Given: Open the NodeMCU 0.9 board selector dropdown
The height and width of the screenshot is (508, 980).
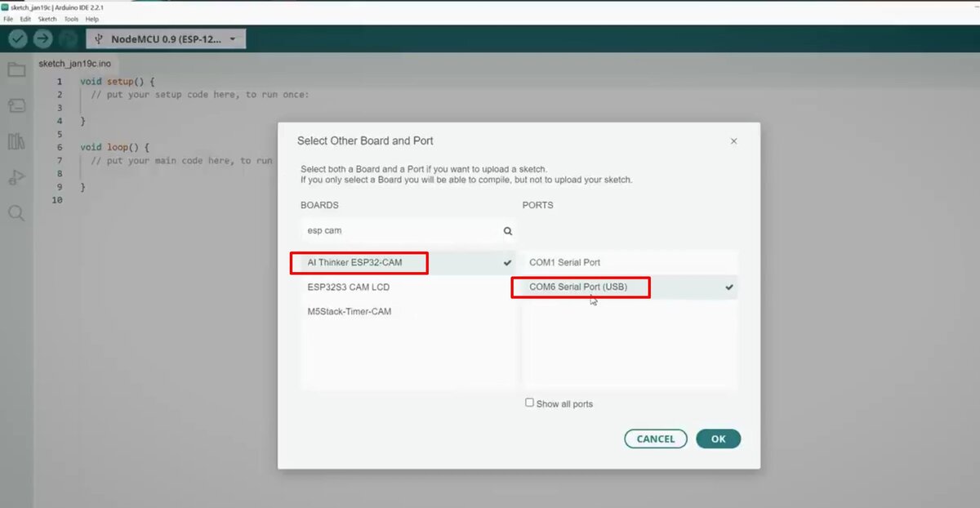Looking at the screenshot, I should point(165,38).
